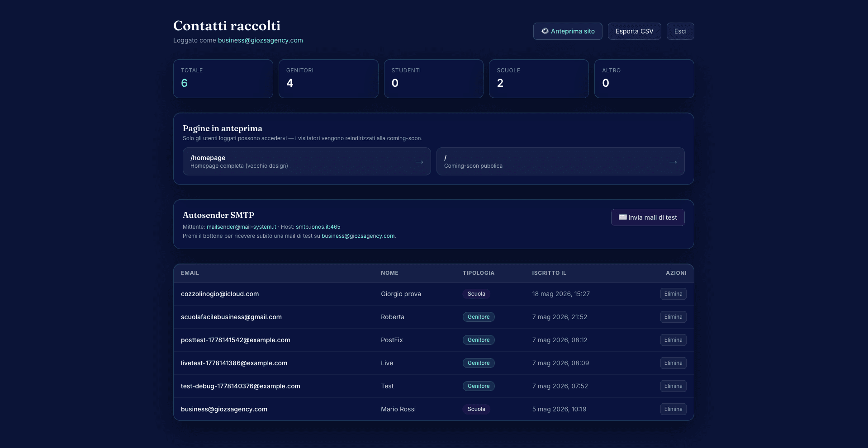Click the date 18 mag 2026, 15:27

click(561, 294)
